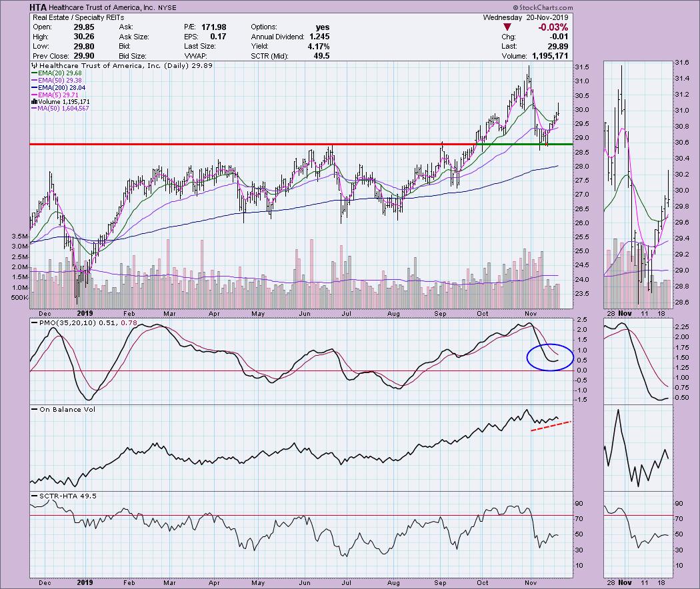Click the Volume 1,195,171 legend entry
This screenshot has width=700, height=589.
click(x=60, y=102)
